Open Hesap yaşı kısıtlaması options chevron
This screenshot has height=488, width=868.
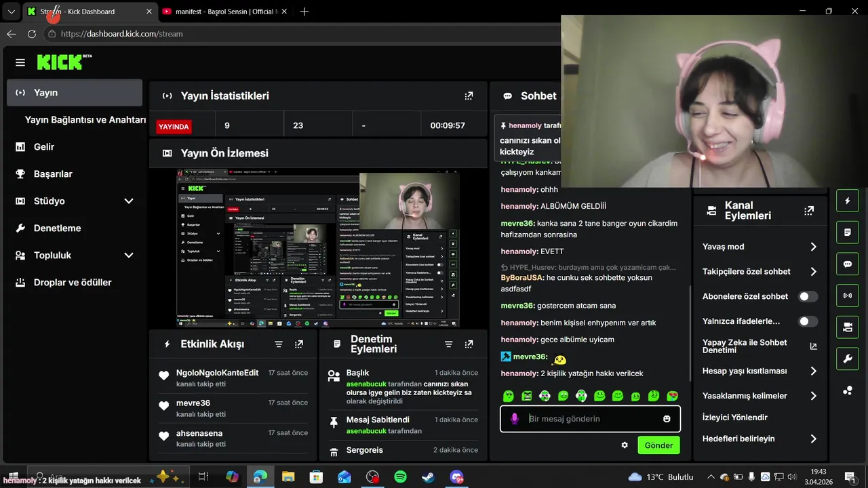pyautogui.click(x=813, y=371)
